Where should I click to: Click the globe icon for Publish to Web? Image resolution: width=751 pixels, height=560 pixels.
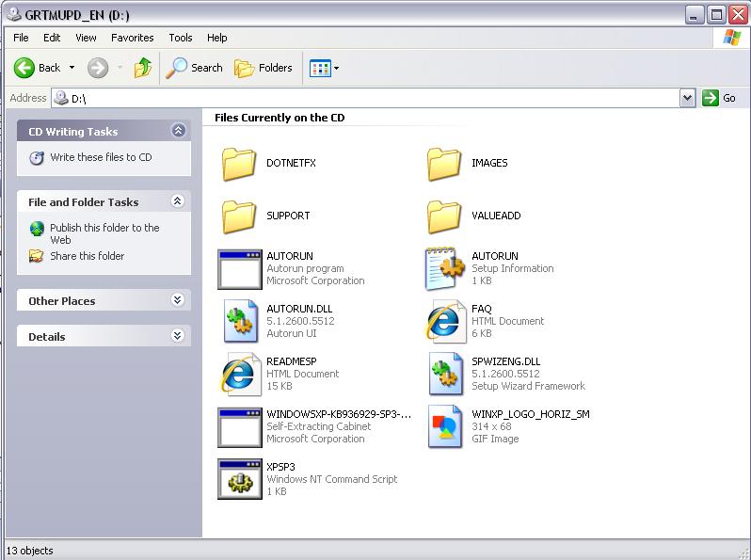tap(37, 229)
